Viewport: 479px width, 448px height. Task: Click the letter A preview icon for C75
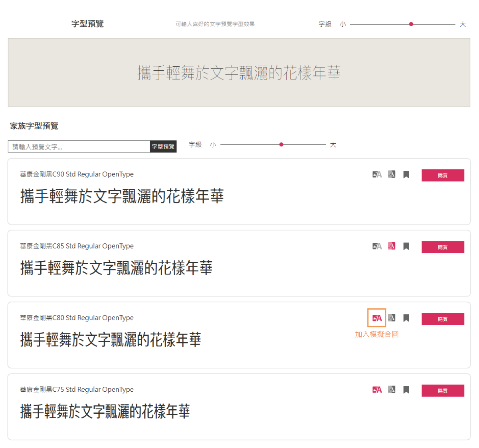[392, 390]
